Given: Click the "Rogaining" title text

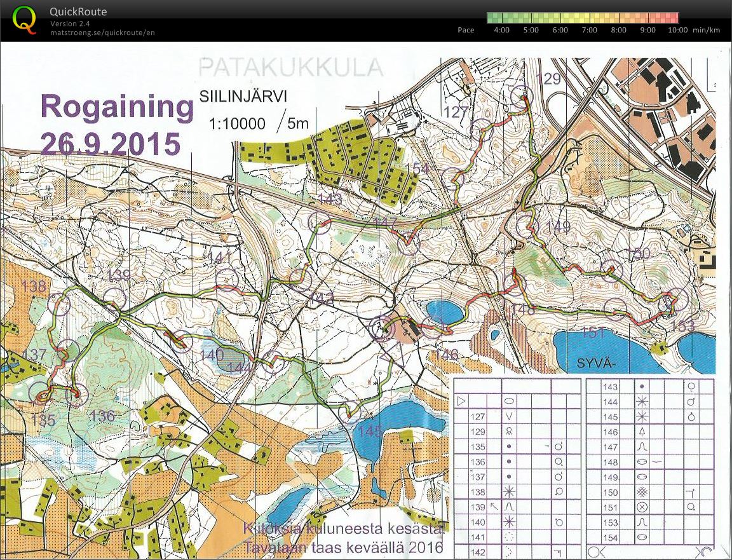Looking at the screenshot, I should click(x=117, y=106).
